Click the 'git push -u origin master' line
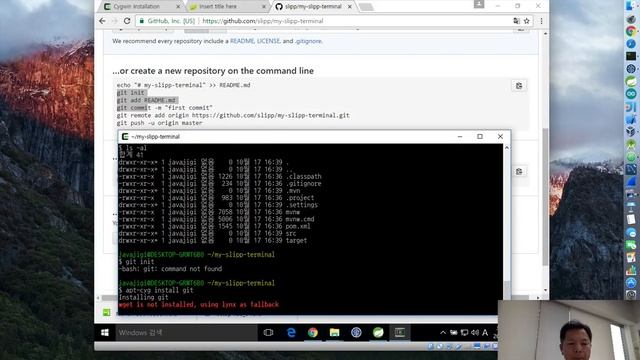 tap(160, 123)
